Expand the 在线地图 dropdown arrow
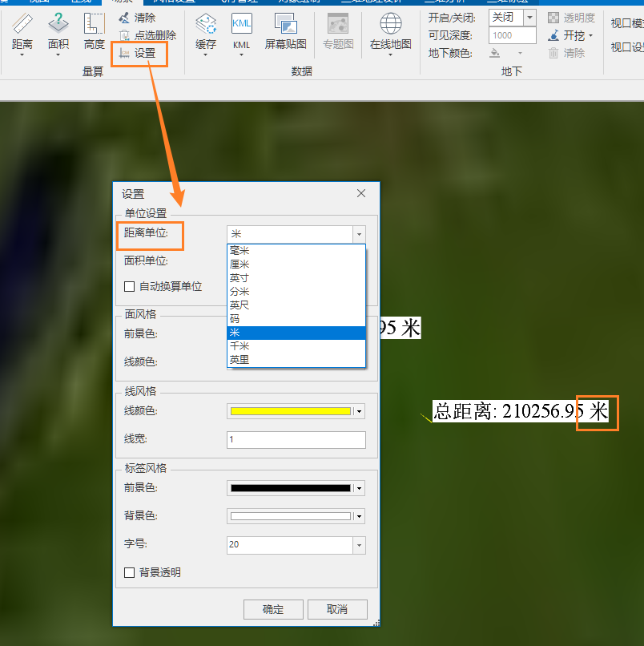Viewport: 644px width, 646px height. (x=390, y=55)
